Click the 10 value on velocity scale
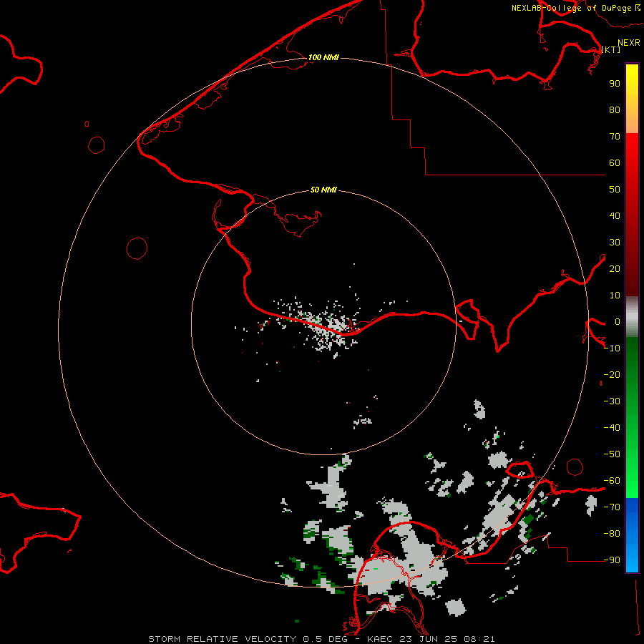The height and width of the screenshot is (644, 644). (615, 296)
